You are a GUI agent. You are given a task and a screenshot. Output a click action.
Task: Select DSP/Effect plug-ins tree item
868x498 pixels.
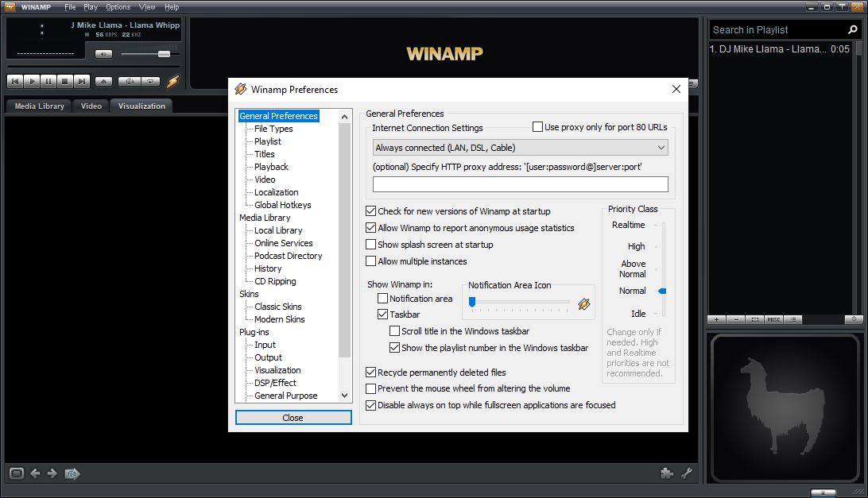pos(275,383)
